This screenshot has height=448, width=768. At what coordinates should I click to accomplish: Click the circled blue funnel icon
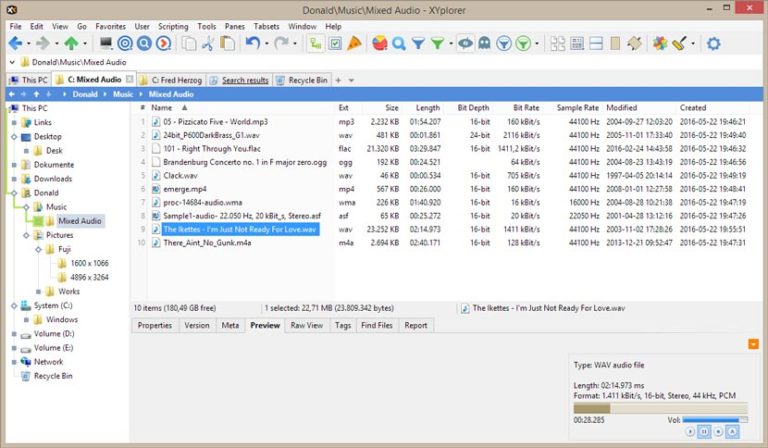tap(504, 44)
